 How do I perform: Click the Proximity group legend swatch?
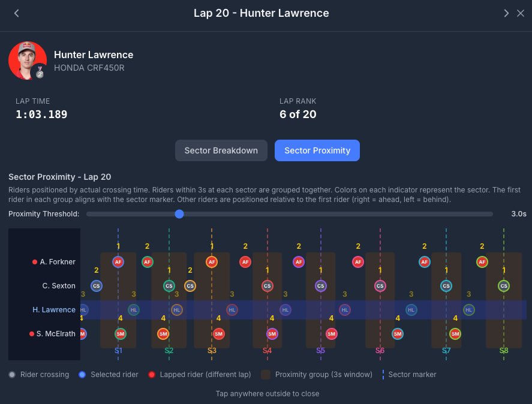(x=266, y=375)
